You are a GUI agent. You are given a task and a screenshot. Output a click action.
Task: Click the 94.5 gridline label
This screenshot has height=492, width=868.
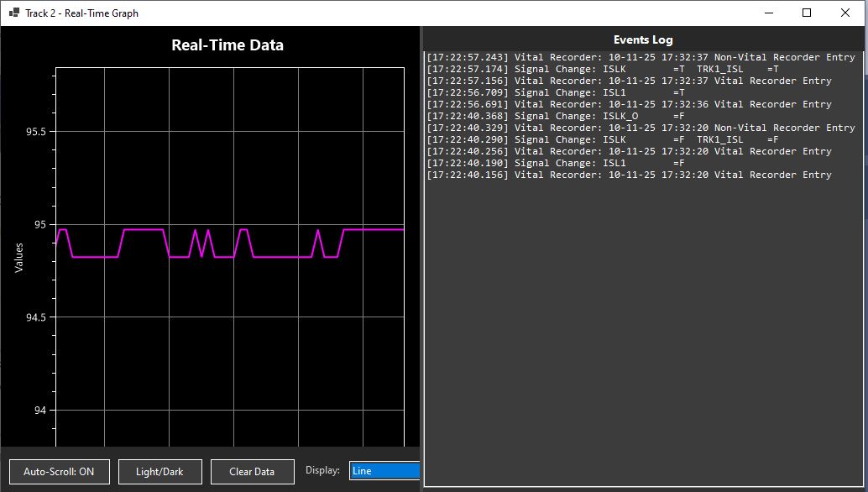(x=36, y=317)
